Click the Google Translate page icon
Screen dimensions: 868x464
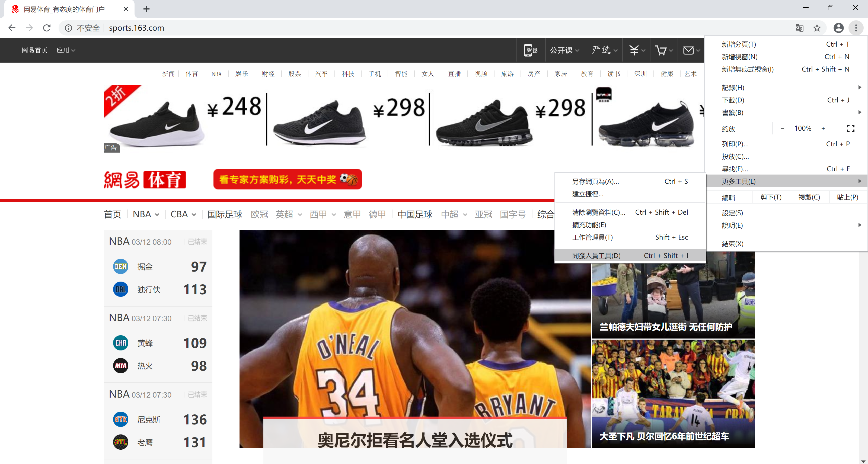pyautogui.click(x=799, y=28)
